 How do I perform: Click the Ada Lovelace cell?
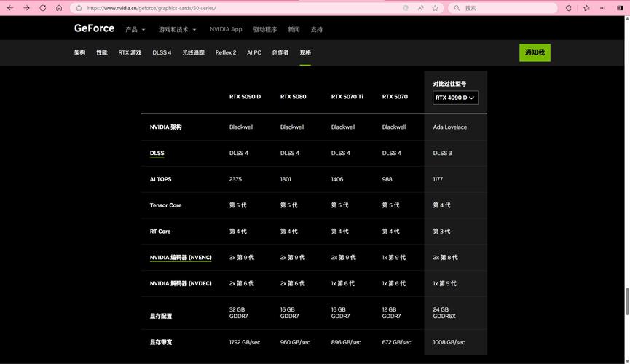pyautogui.click(x=450, y=127)
